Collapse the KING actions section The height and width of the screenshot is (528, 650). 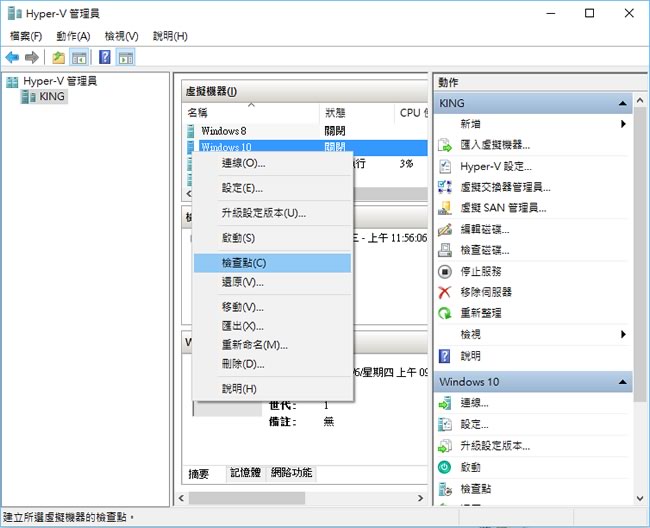pyautogui.click(x=622, y=103)
